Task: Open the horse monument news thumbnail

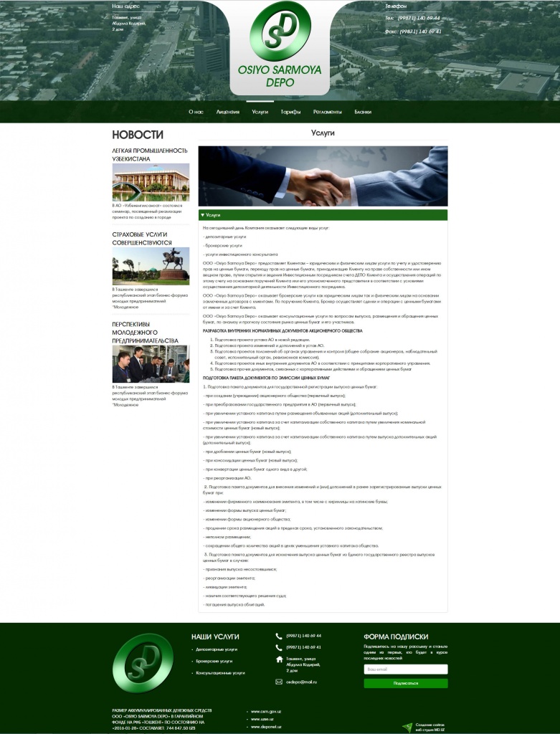Action: pyautogui.click(x=151, y=267)
